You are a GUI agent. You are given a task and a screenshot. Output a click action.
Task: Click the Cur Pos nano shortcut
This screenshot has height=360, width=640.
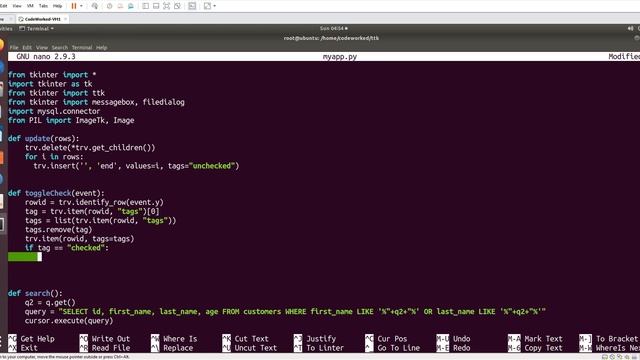386,339
